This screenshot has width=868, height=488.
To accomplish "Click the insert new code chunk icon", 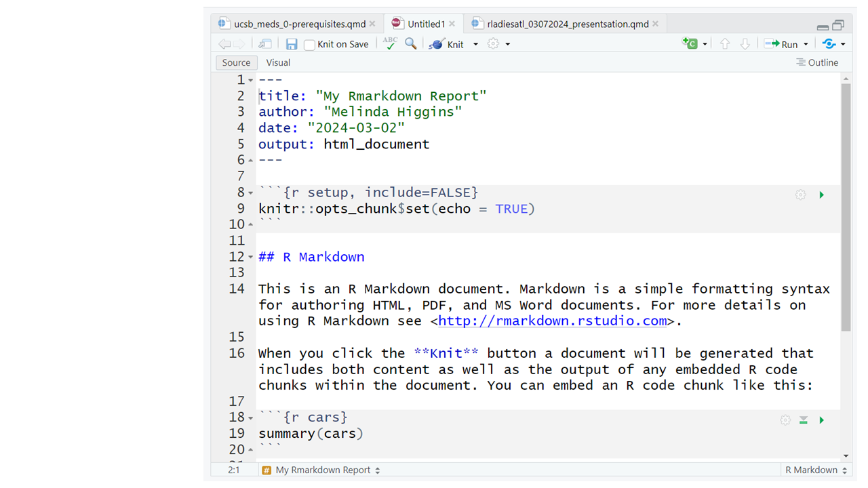I will click(690, 43).
